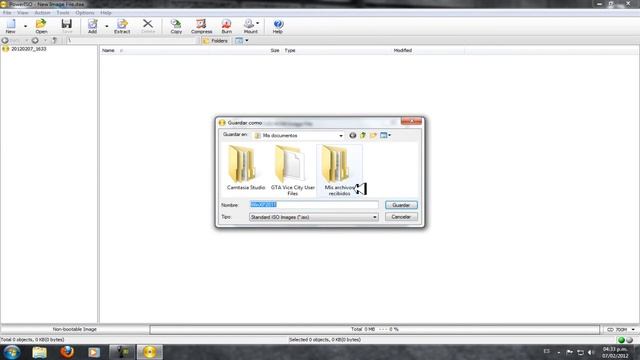Expand the New button dropdown arrow
The width and height of the screenshot is (640, 360).
click(25, 27)
